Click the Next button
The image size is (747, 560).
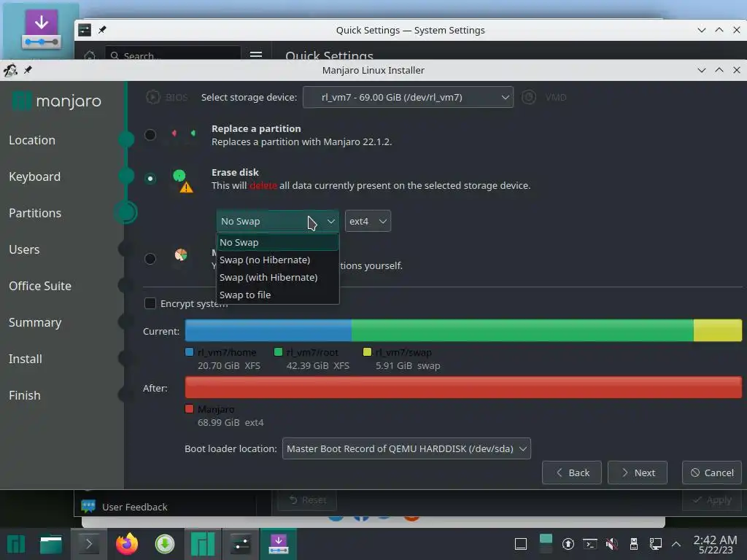pyautogui.click(x=638, y=472)
